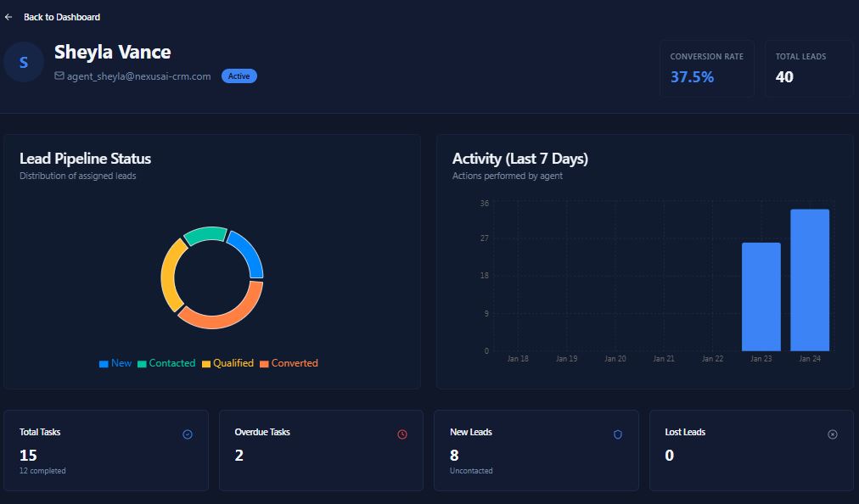The width and height of the screenshot is (859, 504).
Task: Open the Conversion Rate stat card
Action: (706, 68)
